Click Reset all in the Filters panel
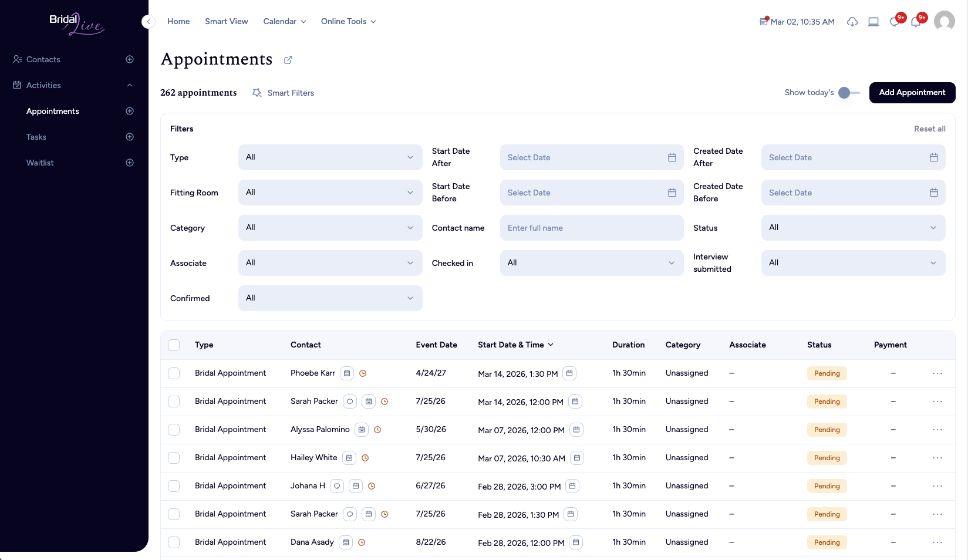The width and height of the screenshot is (968, 560). pos(930,129)
